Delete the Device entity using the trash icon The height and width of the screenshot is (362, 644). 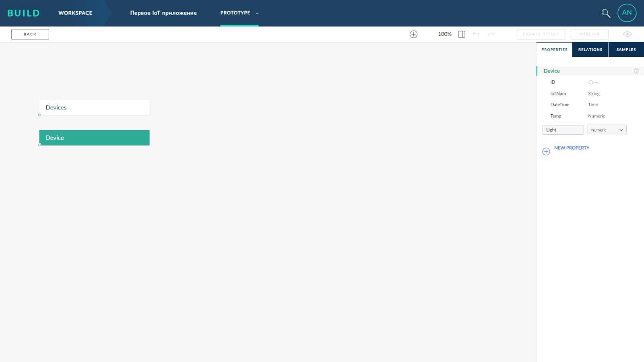pos(636,71)
